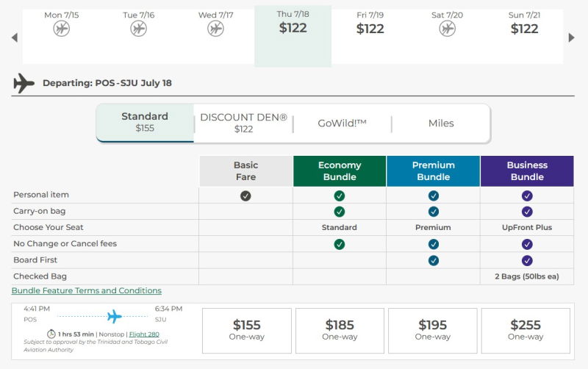The image size is (588, 369).
Task: Select the Standard $155 fare tab
Action: coord(145,122)
